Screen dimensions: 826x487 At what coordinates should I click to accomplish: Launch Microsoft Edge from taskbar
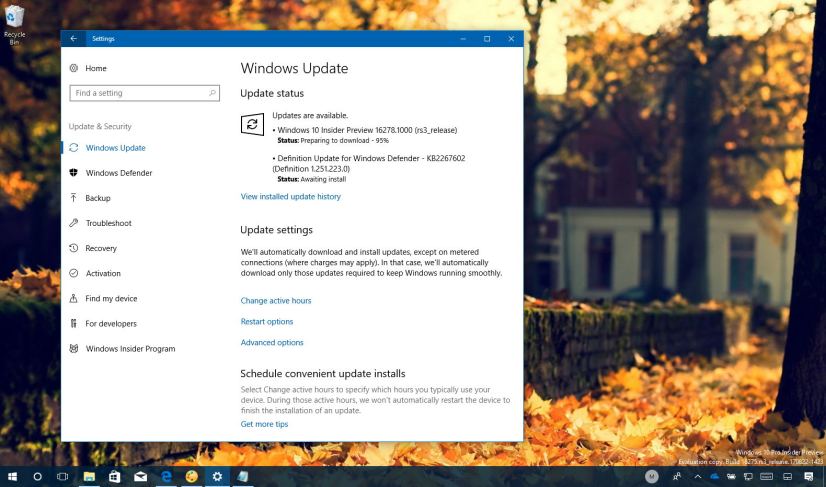click(x=166, y=476)
